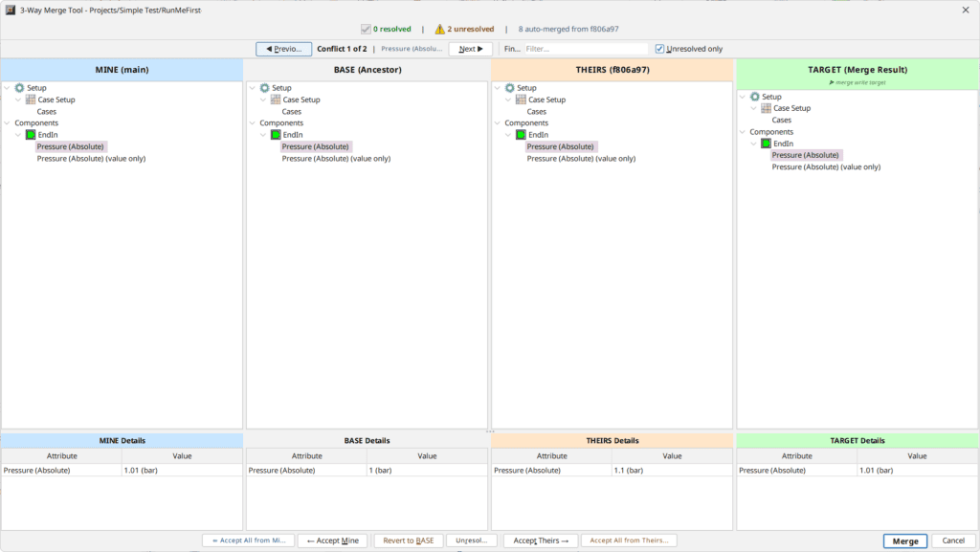Click the unresolved warning triangle icon
This screenshot has height=552, width=980.
[x=440, y=29]
